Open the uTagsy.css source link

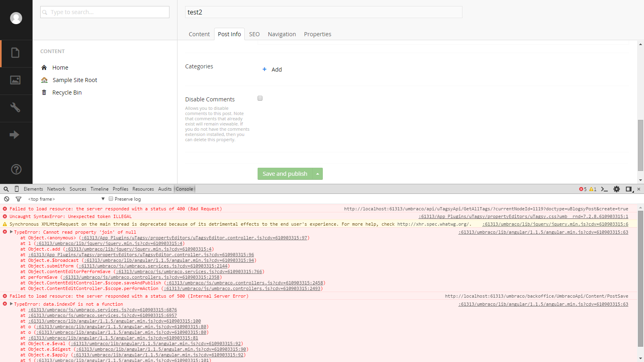click(523, 216)
